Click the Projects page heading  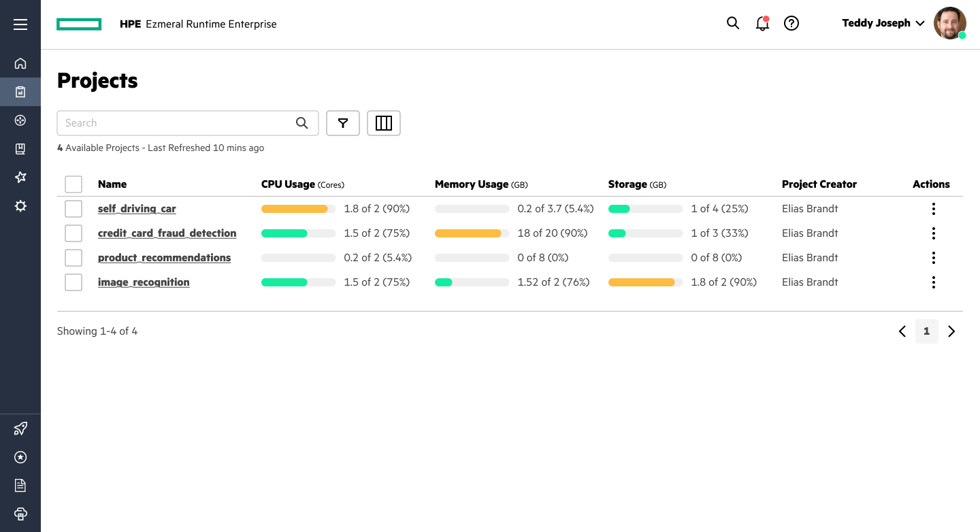97,80
